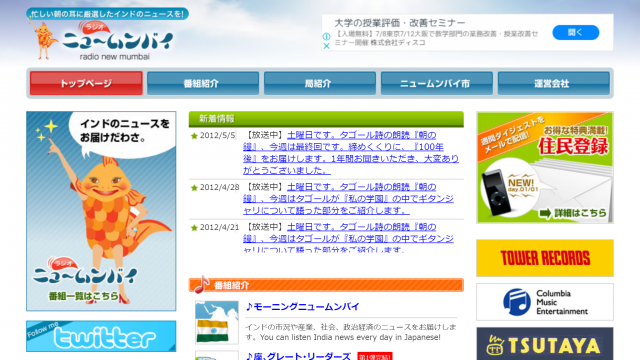
Task: Open the 2012/4/21 news article link
Action: pyautogui.click(x=348, y=238)
